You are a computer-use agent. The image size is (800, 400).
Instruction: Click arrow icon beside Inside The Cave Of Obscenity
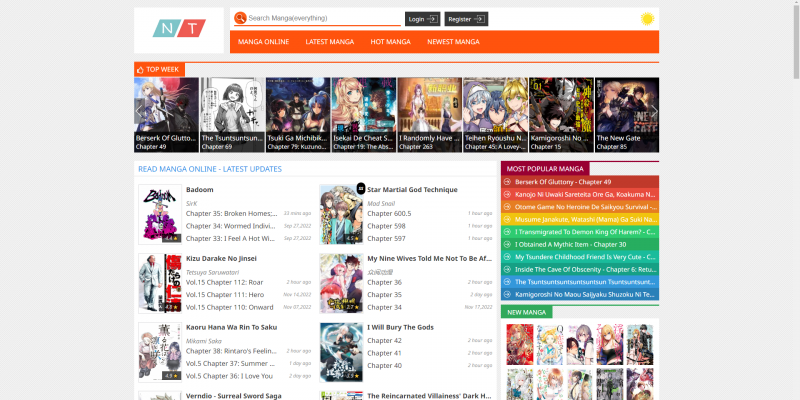tap(507, 269)
